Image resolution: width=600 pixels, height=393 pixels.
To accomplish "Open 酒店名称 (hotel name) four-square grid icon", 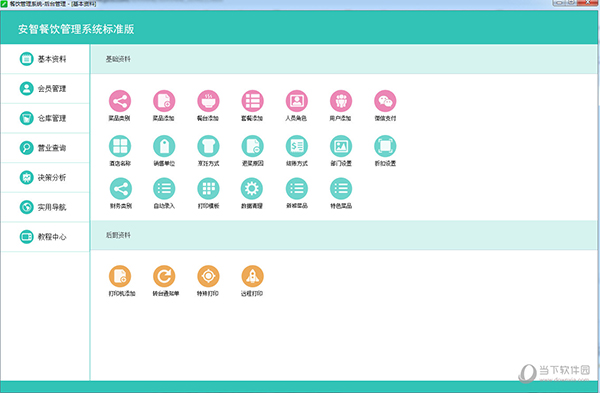I will pos(120,146).
